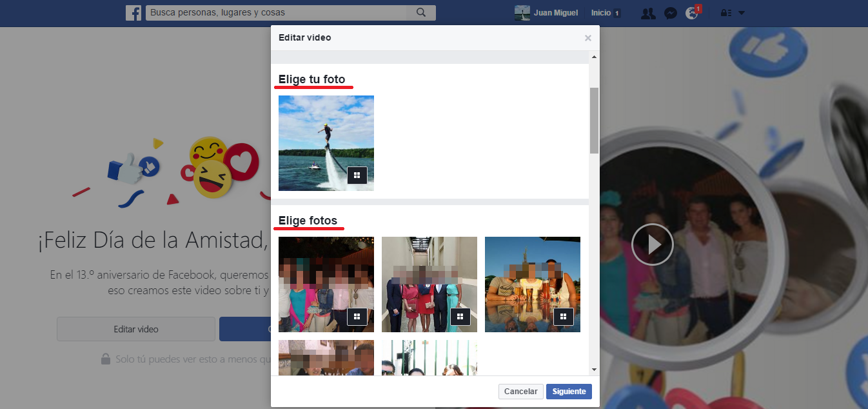Open the Messenger messages icon
Viewport: 868px width, 409px height.
[x=671, y=13]
